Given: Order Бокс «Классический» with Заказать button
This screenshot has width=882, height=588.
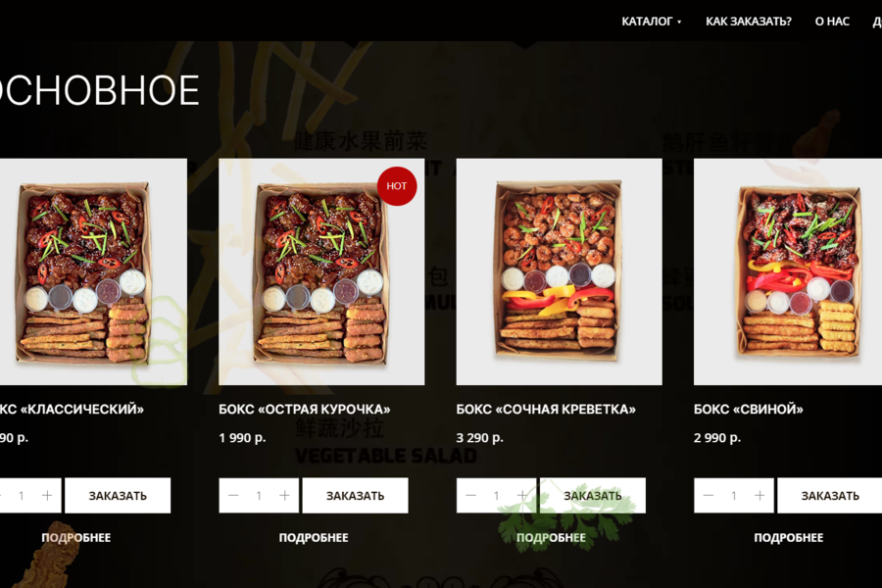Looking at the screenshot, I should 118,495.
